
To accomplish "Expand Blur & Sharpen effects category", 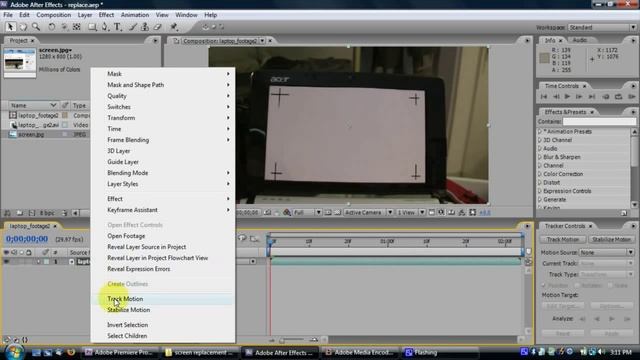I will [x=540, y=157].
